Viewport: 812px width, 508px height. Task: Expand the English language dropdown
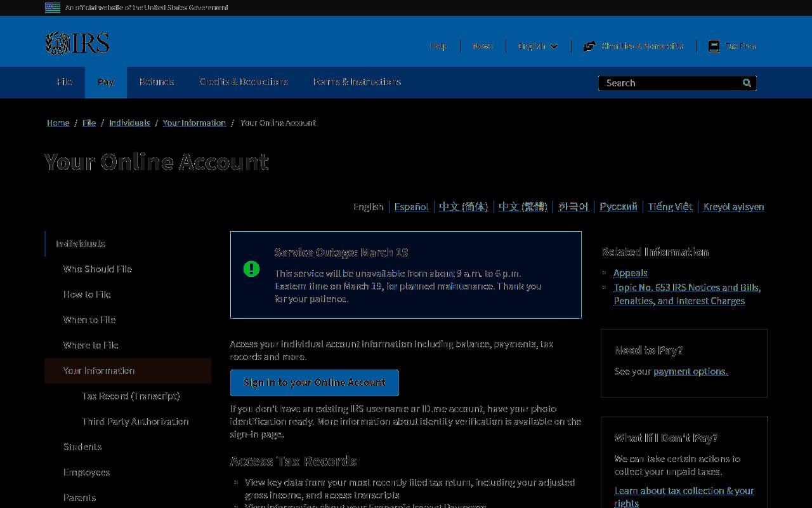tap(538, 46)
